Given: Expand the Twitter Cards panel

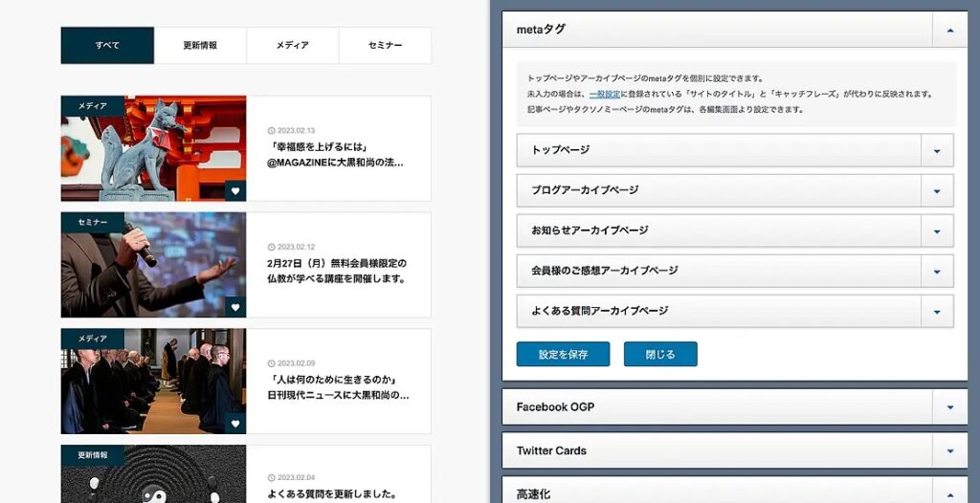Looking at the screenshot, I should 950,450.
